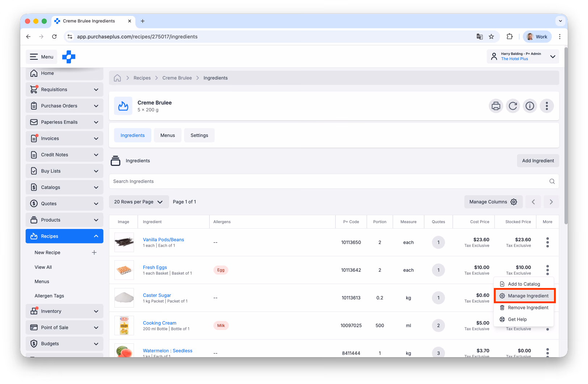Open the recipe info icon
588x384 pixels.
[x=530, y=106]
